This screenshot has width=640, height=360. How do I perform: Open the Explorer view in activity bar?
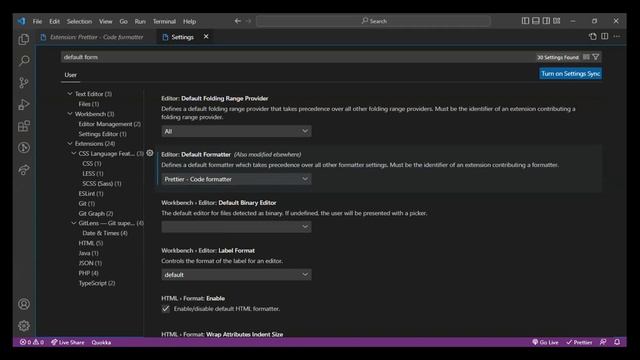(x=24, y=40)
